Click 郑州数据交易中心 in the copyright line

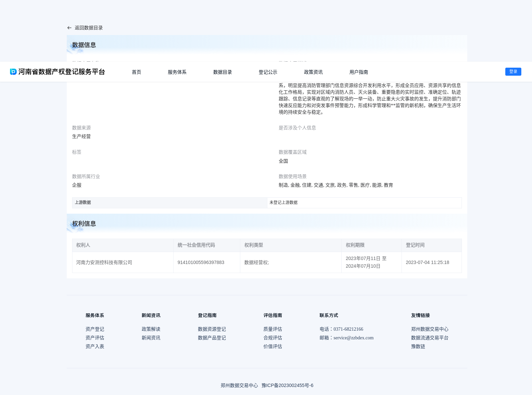[x=239, y=385]
